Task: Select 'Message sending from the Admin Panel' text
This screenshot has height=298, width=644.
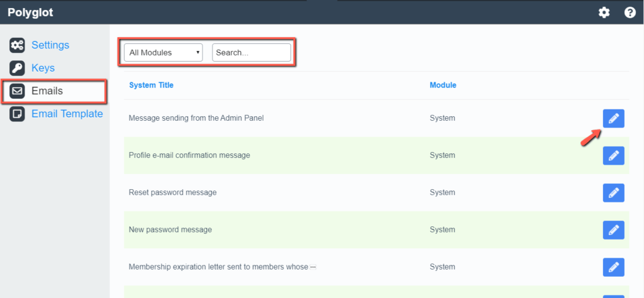Action: point(196,118)
